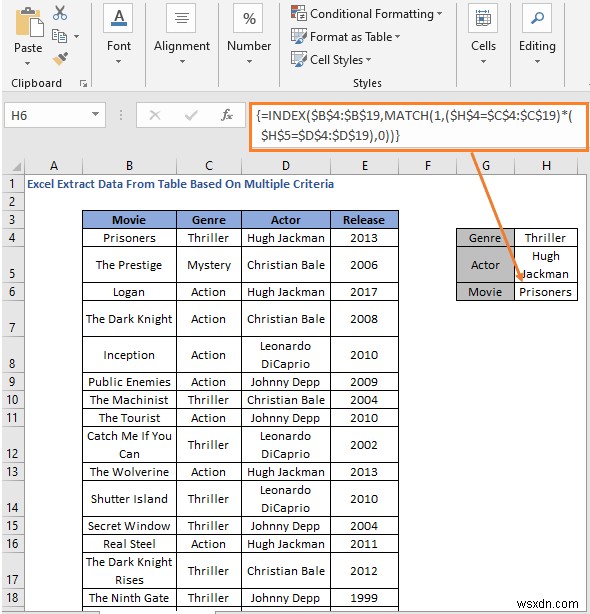Click the Copy icon in Clipboard
This screenshot has height=614, width=590.
(x=59, y=36)
